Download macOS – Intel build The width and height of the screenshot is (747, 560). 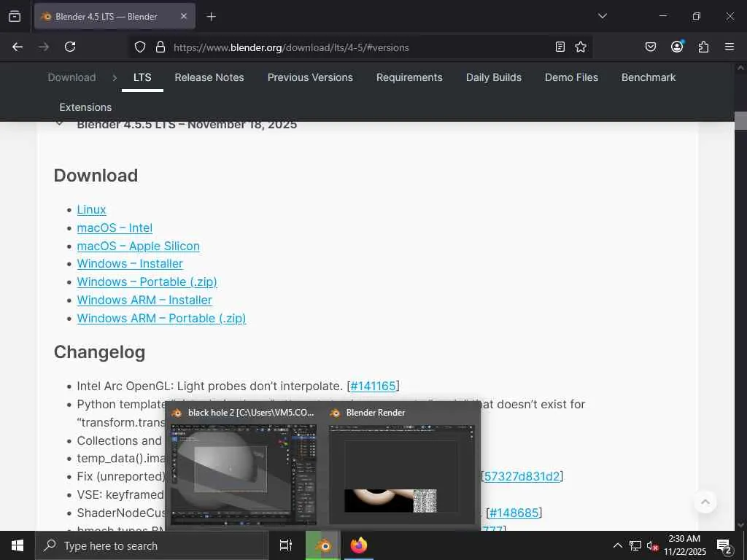[x=115, y=227]
